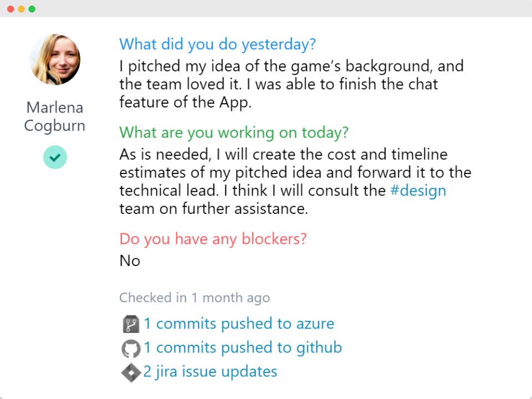Click the yellow minimize button
Image resolution: width=532 pixels, height=399 pixels.
coord(20,9)
